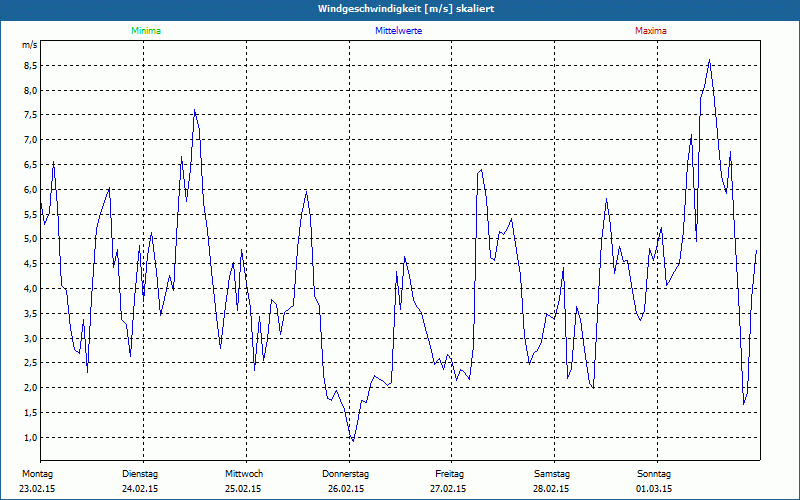Click the Maxima legend label

point(651,31)
